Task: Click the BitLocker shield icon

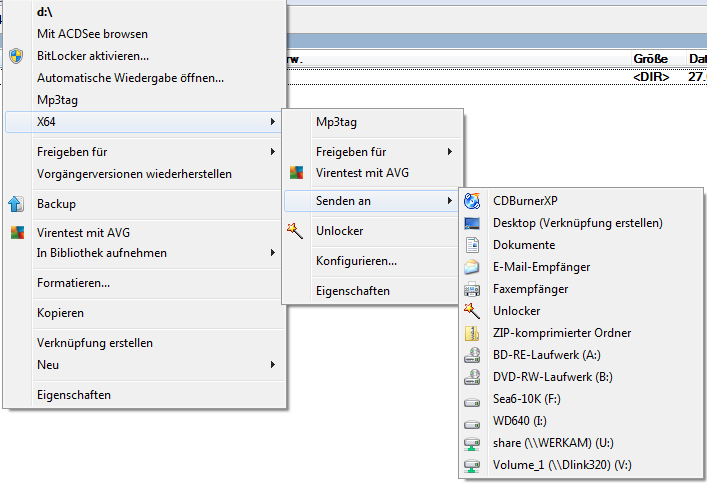Action: point(16,56)
